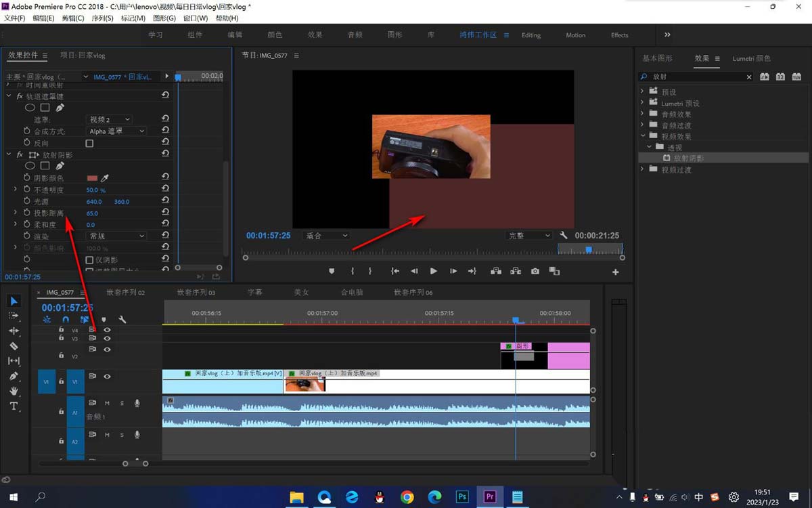Toggle V2 track output eye
The image size is (812, 508).
point(107,350)
